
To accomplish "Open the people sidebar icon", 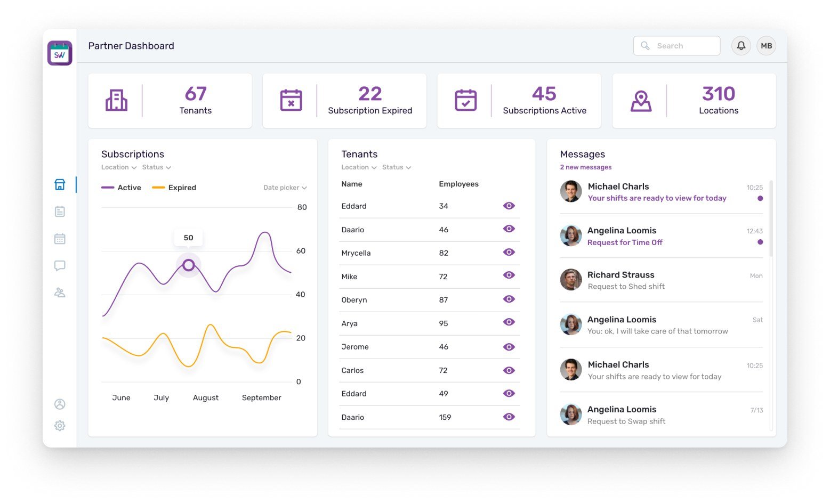I will (x=60, y=292).
